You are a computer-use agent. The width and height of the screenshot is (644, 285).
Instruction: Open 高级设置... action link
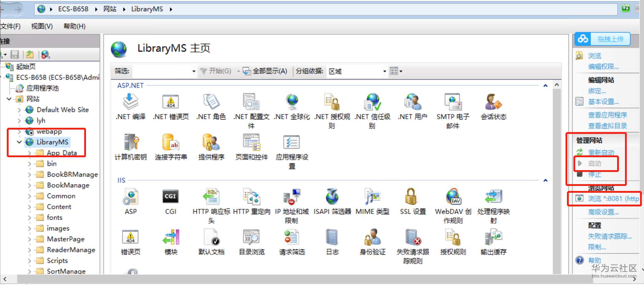[x=604, y=212]
